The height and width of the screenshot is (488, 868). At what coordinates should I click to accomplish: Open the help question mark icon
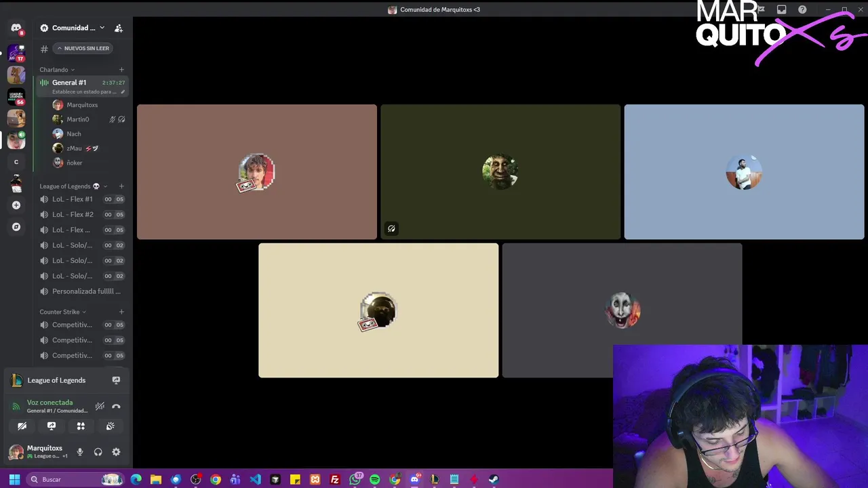click(802, 9)
